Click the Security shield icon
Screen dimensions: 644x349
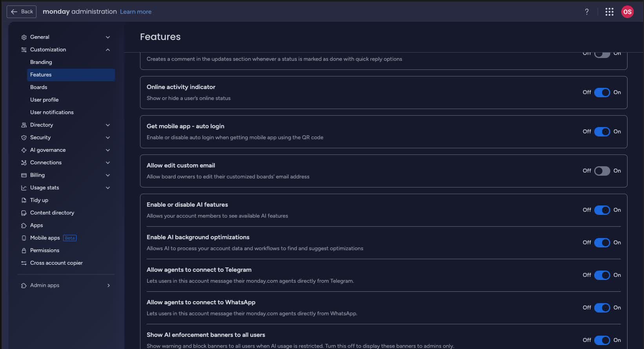click(24, 138)
